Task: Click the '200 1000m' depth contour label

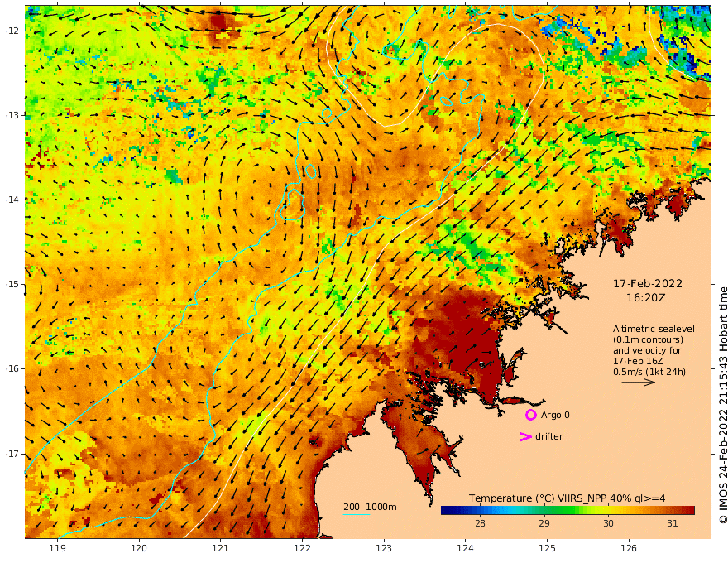Action: 370,507
